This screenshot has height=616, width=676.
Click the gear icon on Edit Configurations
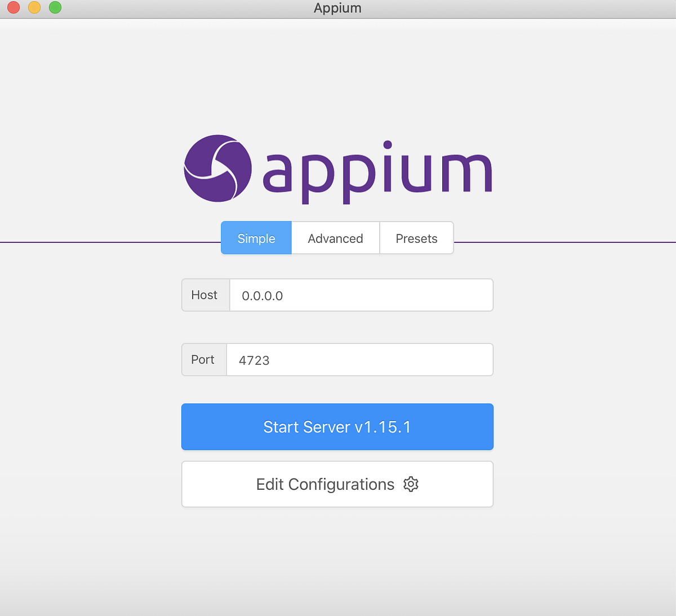click(x=411, y=484)
